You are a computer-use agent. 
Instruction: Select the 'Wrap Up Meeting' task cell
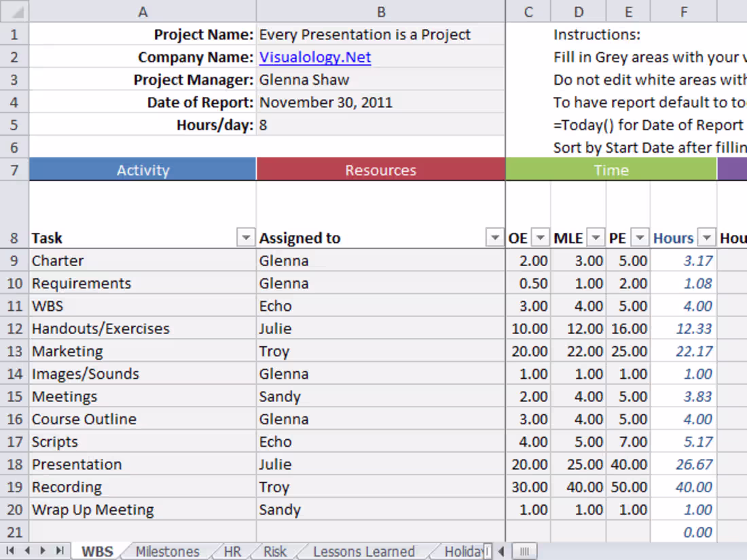tap(143, 510)
